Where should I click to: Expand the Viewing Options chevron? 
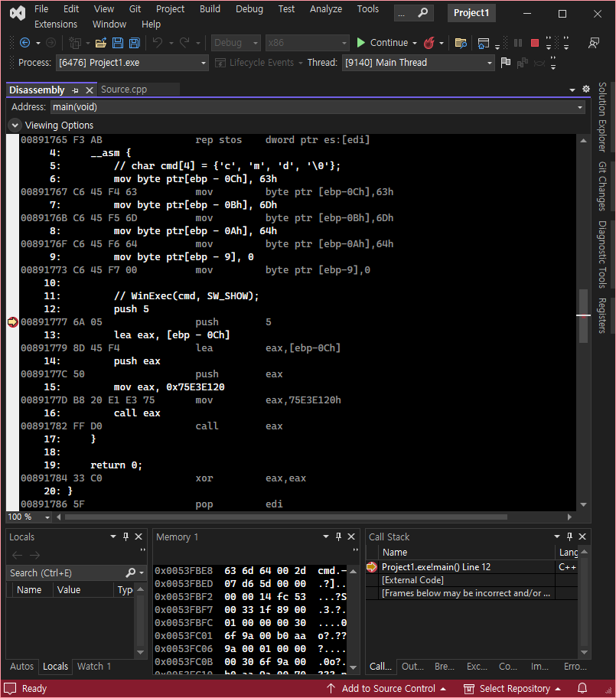(15, 125)
